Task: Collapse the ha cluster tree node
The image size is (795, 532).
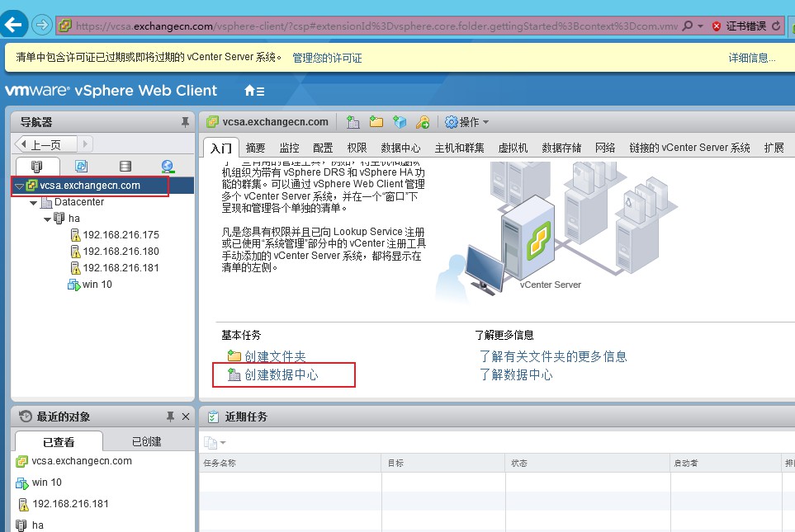Action: point(47,219)
